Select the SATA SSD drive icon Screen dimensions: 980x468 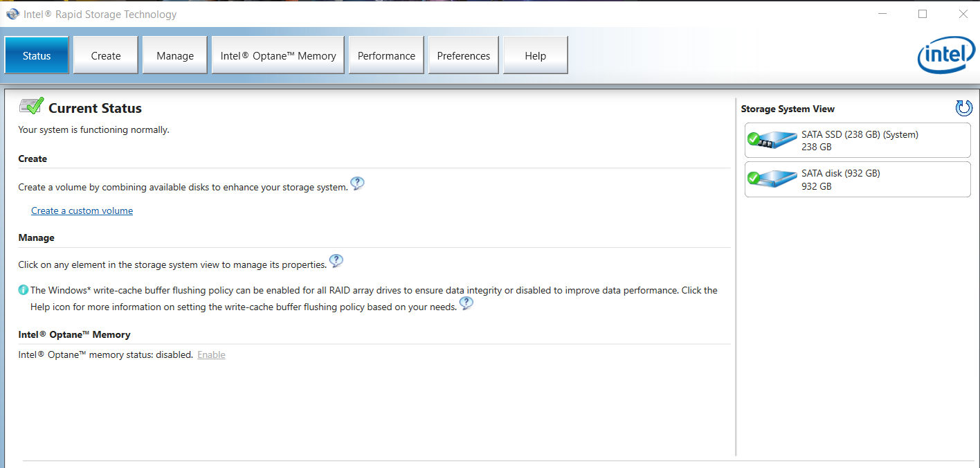(772, 141)
